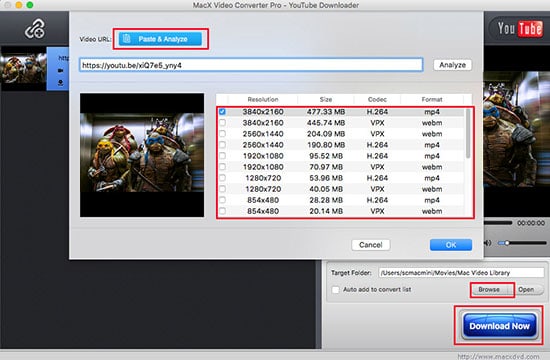The width and height of the screenshot is (550, 360).
Task: Click the download icon beside video thumbnail
Action: tap(60, 83)
